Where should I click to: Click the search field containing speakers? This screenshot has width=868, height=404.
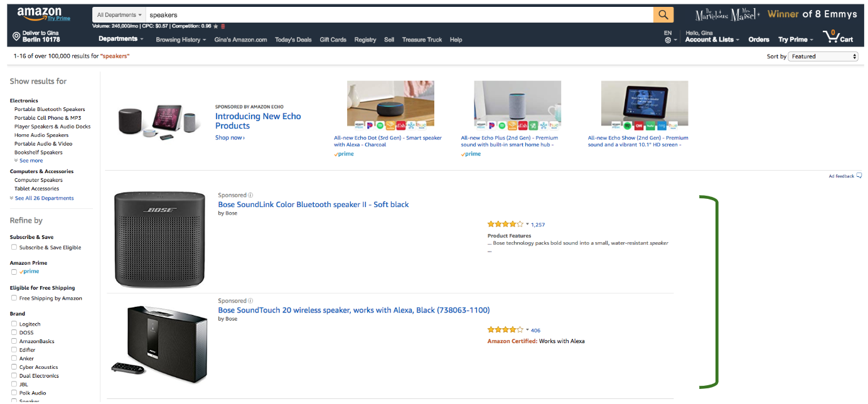coord(399,14)
